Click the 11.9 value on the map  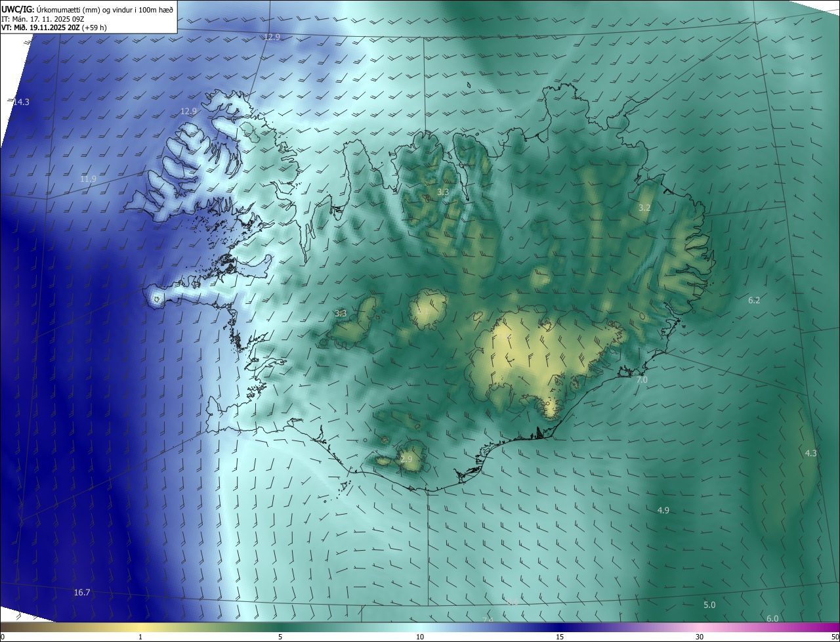click(x=88, y=179)
